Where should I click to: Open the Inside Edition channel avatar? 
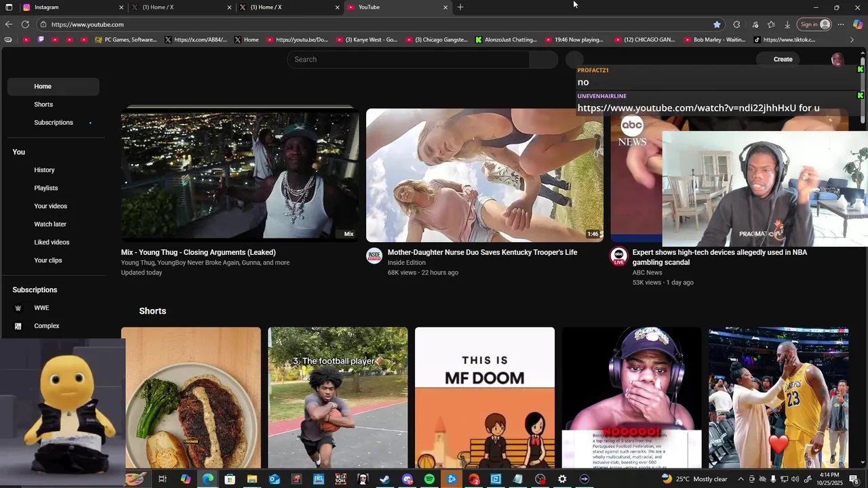click(374, 256)
